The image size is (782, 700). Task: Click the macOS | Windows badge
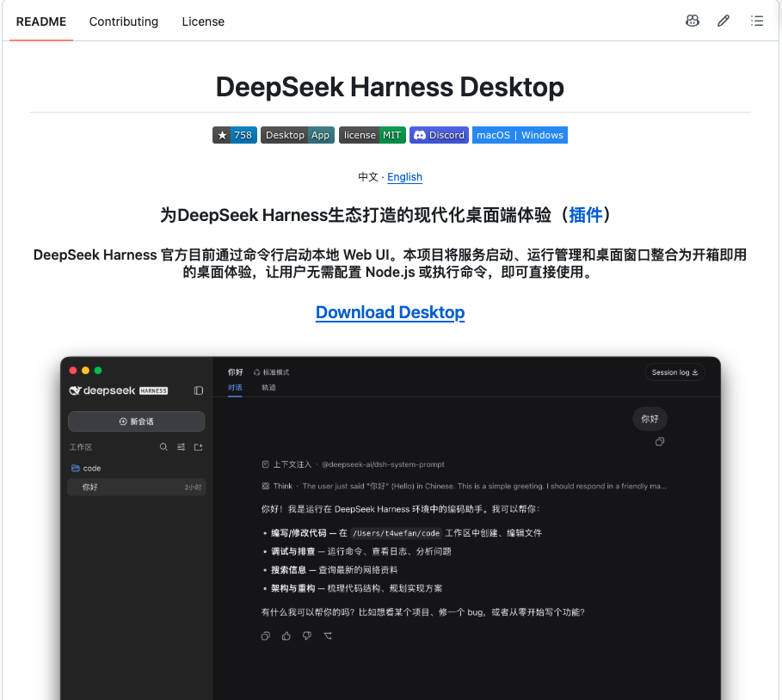(x=520, y=135)
